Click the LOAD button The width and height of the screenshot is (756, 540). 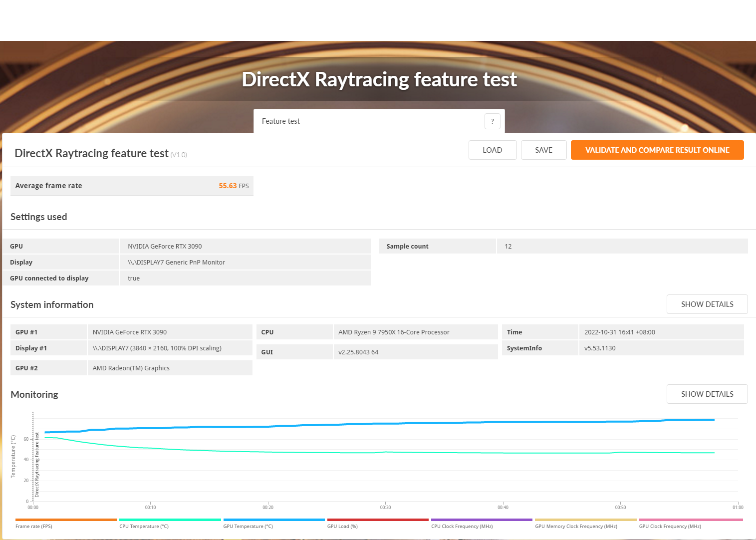click(493, 150)
